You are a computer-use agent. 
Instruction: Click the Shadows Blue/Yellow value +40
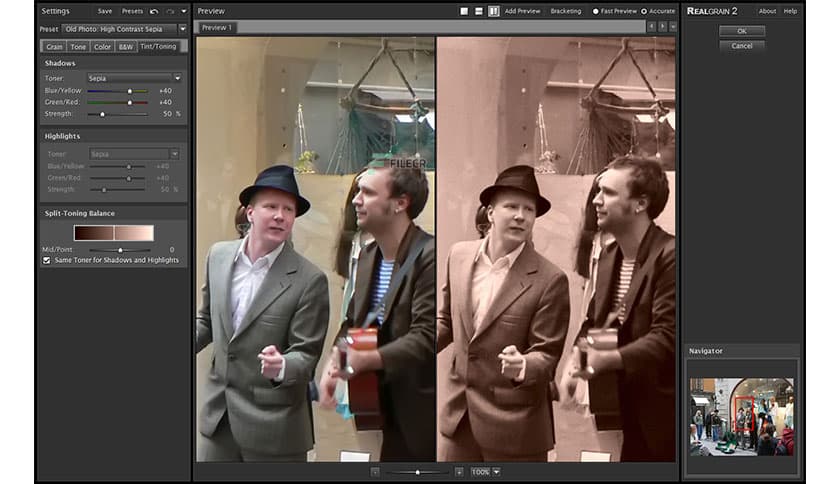pyautogui.click(x=165, y=91)
